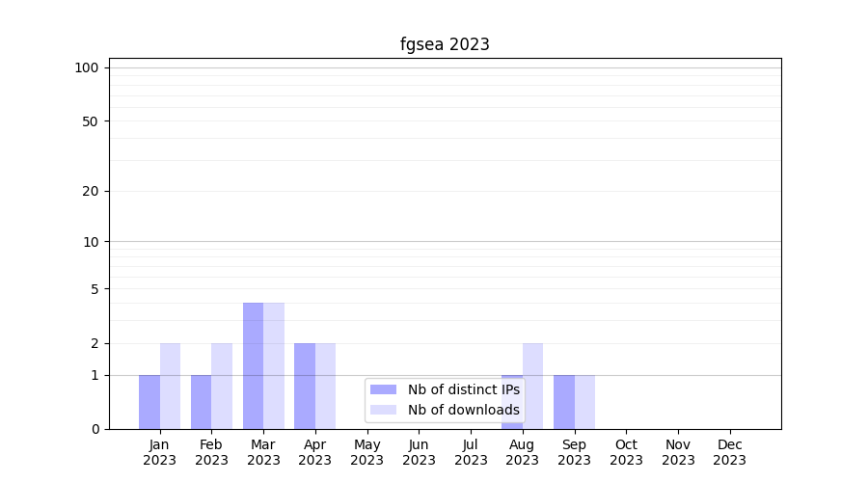
Task: Click the May 2023 x-axis label
Action: 367,452
